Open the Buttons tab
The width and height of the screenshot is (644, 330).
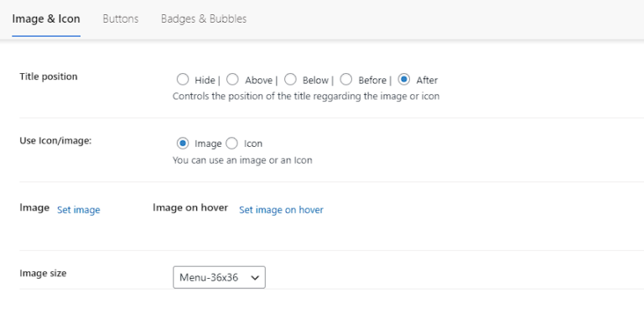coord(121,19)
